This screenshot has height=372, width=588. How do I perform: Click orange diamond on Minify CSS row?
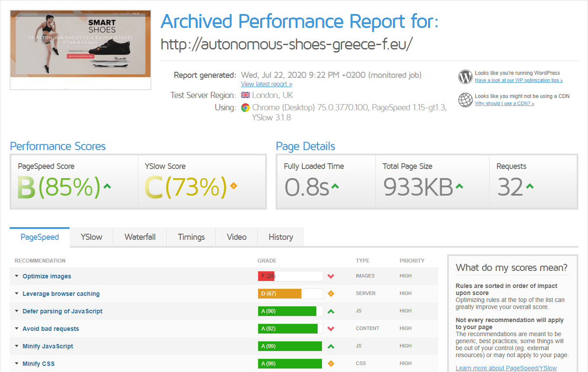click(331, 364)
